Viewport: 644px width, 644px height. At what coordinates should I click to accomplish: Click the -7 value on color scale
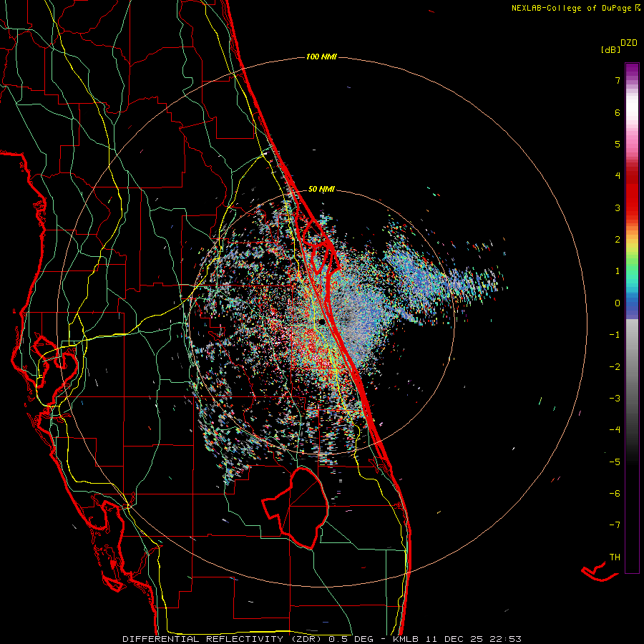(615, 525)
